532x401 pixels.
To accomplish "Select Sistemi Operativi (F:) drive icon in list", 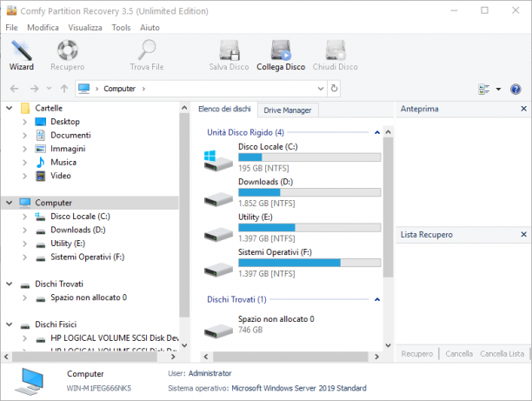I will (x=218, y=270).
